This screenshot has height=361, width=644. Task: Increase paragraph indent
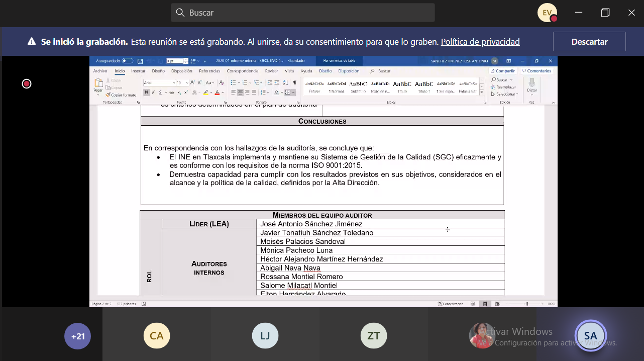coord(277,82)
